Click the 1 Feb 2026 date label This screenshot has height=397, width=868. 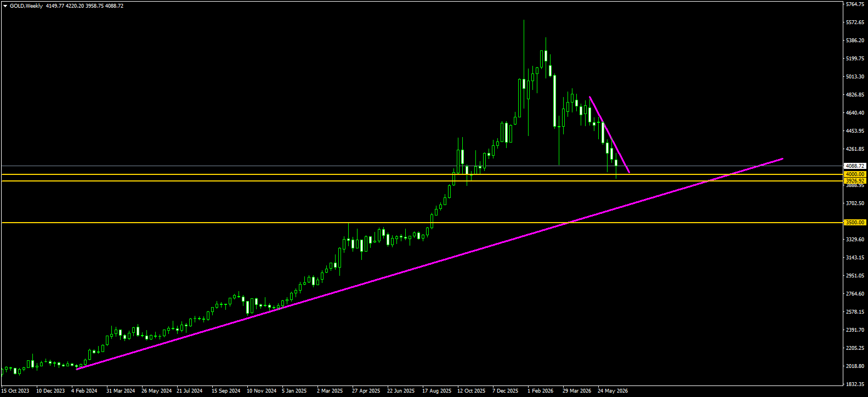coord(540,391)
